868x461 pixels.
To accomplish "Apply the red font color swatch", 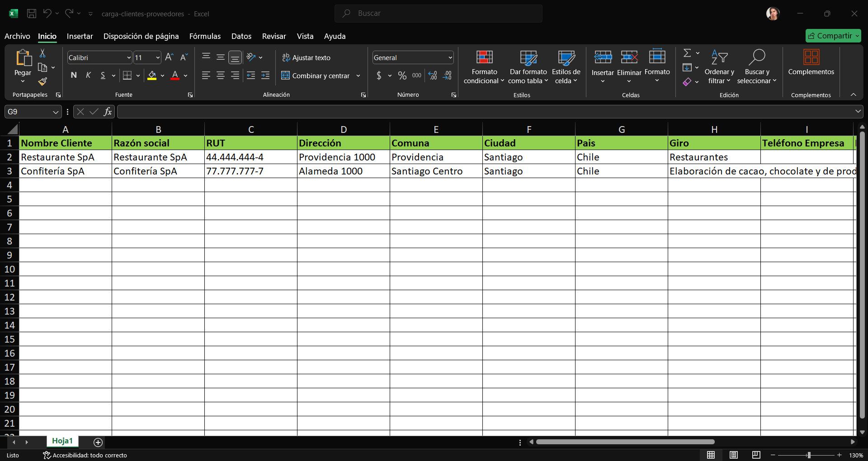I will click(x=175, y=75).
